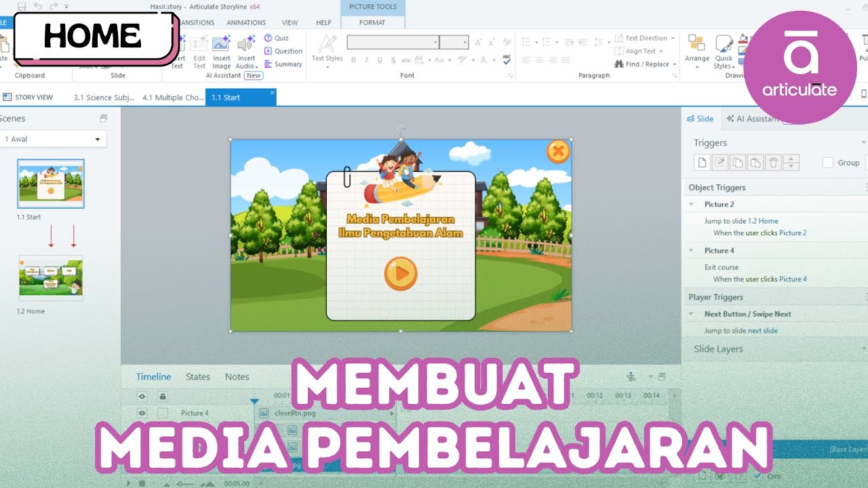The width and height of the screenshot is (868, 488).
Task: Open the HELP ribbon tab
Action: [x=323, y=22]
